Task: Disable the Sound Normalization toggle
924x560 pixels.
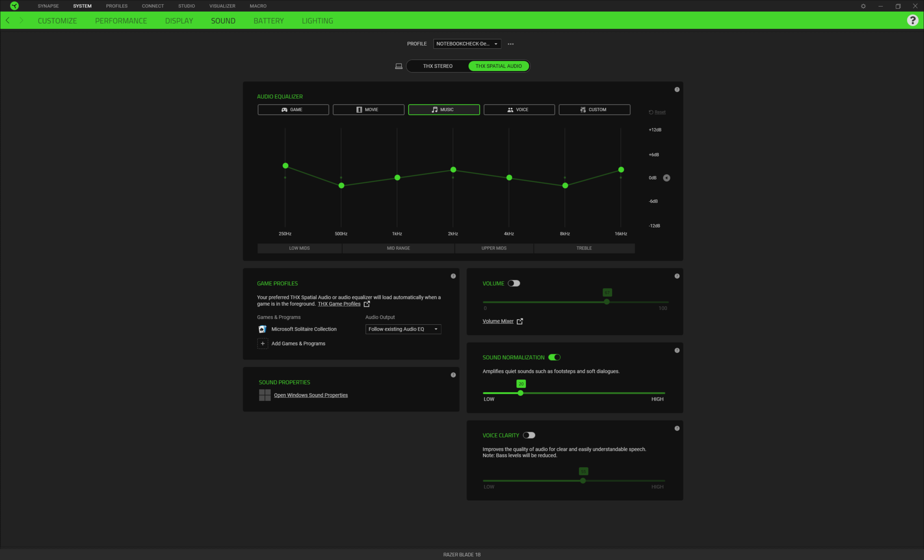Action: pos(554,357)
